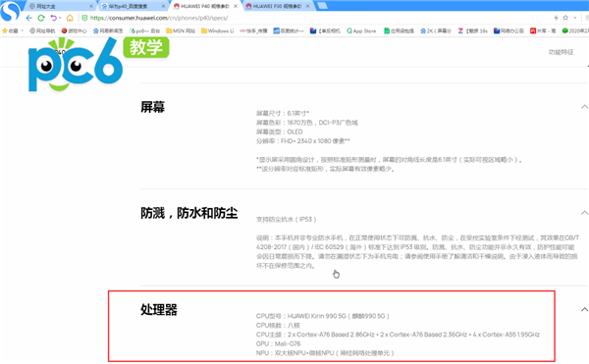The width and height of the screenshot is (589, 364).
Task: Click the 1670万色 DCI-P3 screen color line
Action: pos(307,123)
